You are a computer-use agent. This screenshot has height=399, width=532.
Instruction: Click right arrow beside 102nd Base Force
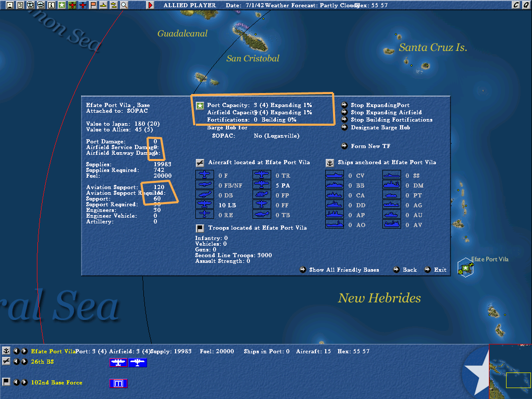pyautogui.click(x=24, y=382)
